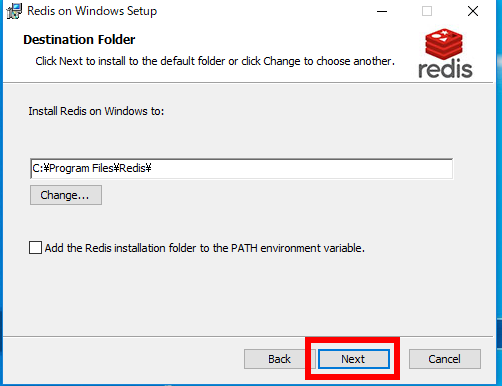Focus the installation path text field
Screen dimensions: 502x386
click(x=241, y=169)
